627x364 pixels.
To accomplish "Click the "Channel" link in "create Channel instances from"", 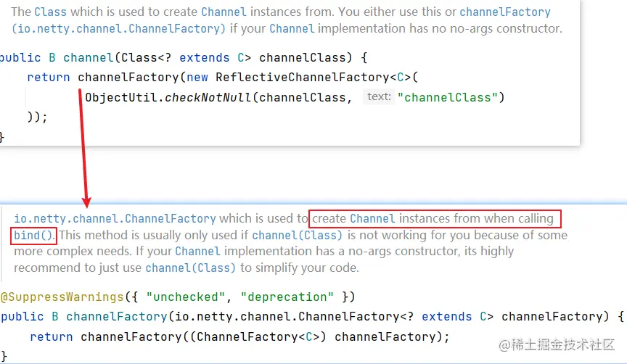I will [372, 218].
